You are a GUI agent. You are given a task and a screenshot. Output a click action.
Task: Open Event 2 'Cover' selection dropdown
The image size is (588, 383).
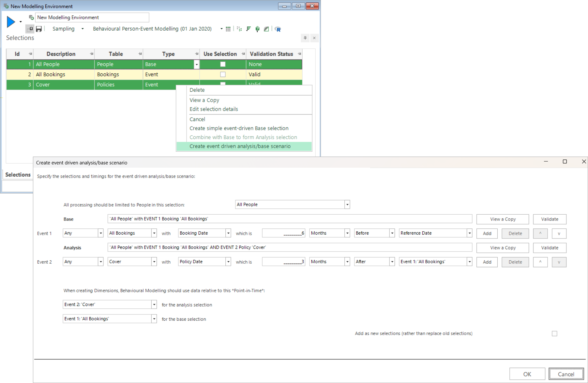point(154,262)
